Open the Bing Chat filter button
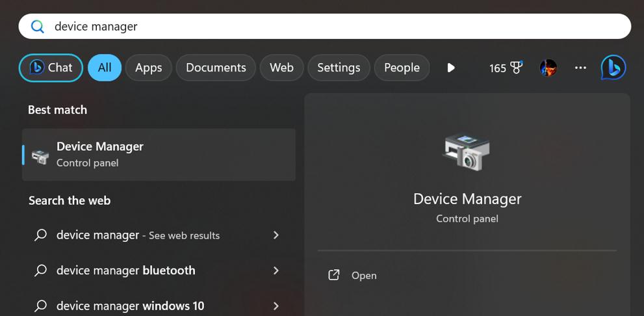The height and width of the screenshot is (316, 644). (x=51, y=68)
